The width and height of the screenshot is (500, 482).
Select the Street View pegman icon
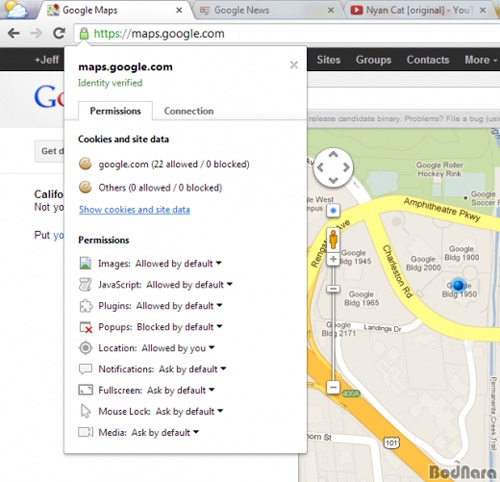(x=333, y=239)
